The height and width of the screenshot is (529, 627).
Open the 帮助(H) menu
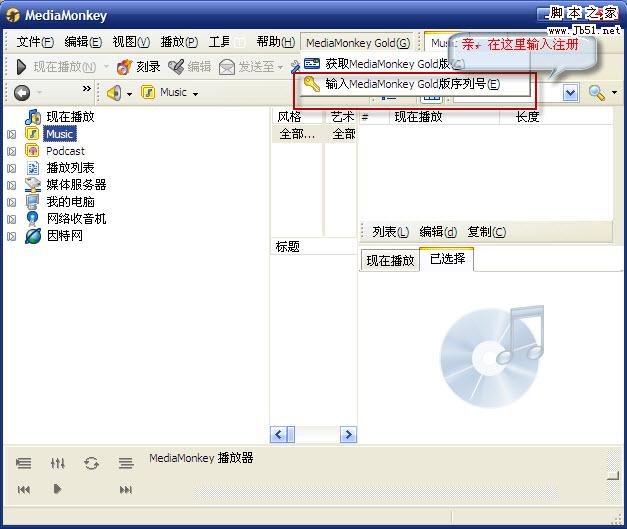tap(276, 42)
